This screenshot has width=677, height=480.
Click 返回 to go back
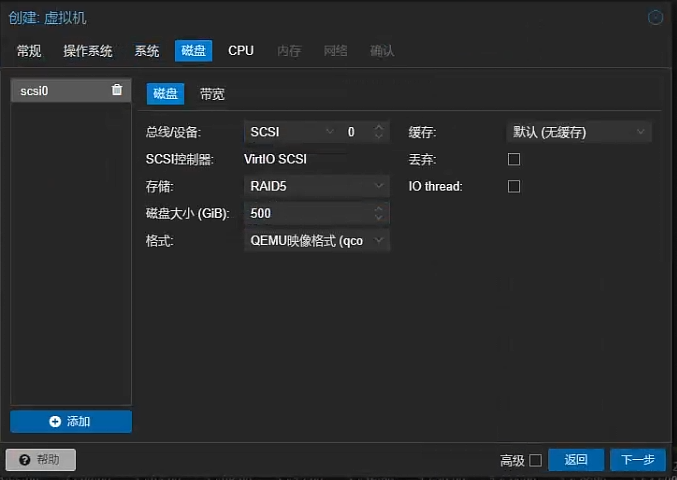click(x=576, y=460)
